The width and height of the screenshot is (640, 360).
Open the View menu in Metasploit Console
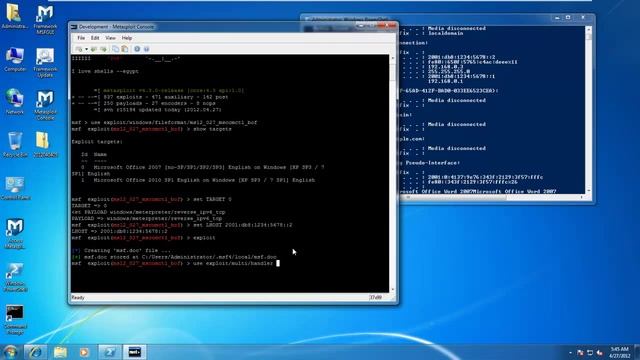pyautogui.click(x=110, y=38)
